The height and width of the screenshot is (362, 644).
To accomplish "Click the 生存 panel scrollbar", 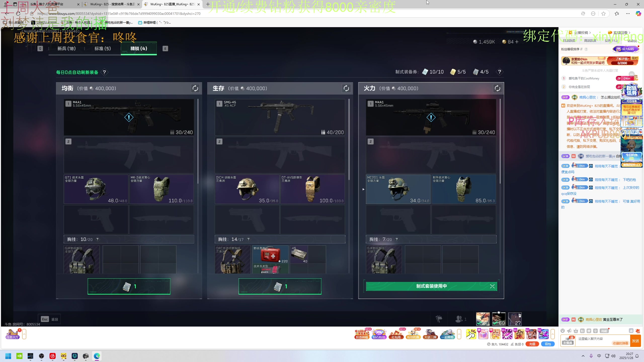I will click(x=349, y=139).
